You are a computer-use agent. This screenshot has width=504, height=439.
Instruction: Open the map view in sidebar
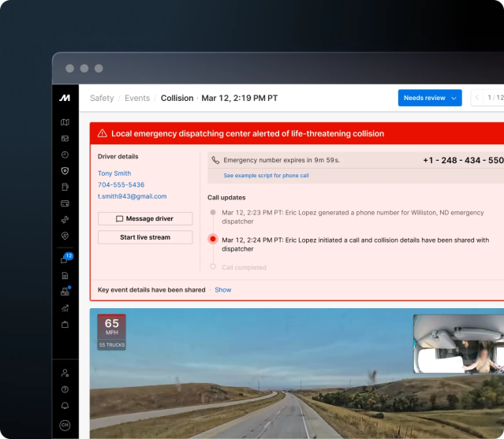(65, 122)
